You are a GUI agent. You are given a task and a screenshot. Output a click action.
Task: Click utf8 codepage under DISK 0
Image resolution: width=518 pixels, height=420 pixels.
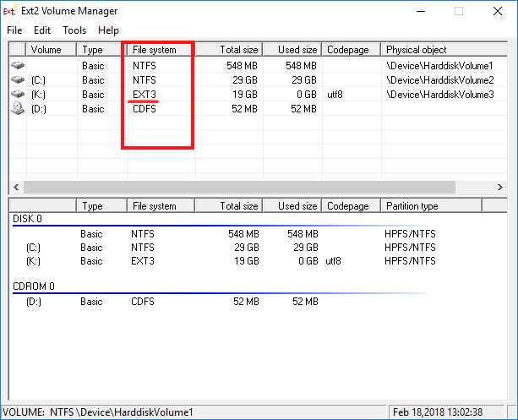coord(333,261)
